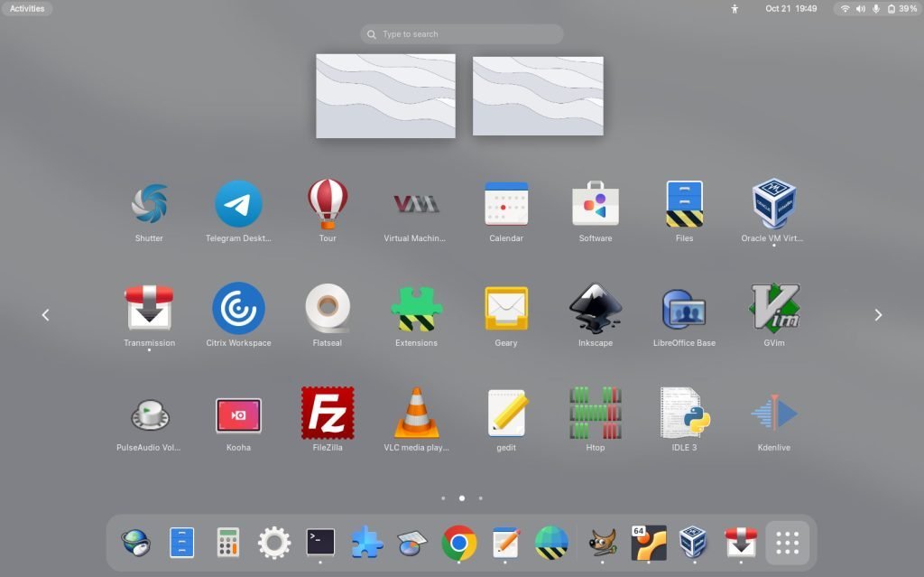924x577 pixels.
Task: Open the striped globe dock icon
Action: [551, 543]
